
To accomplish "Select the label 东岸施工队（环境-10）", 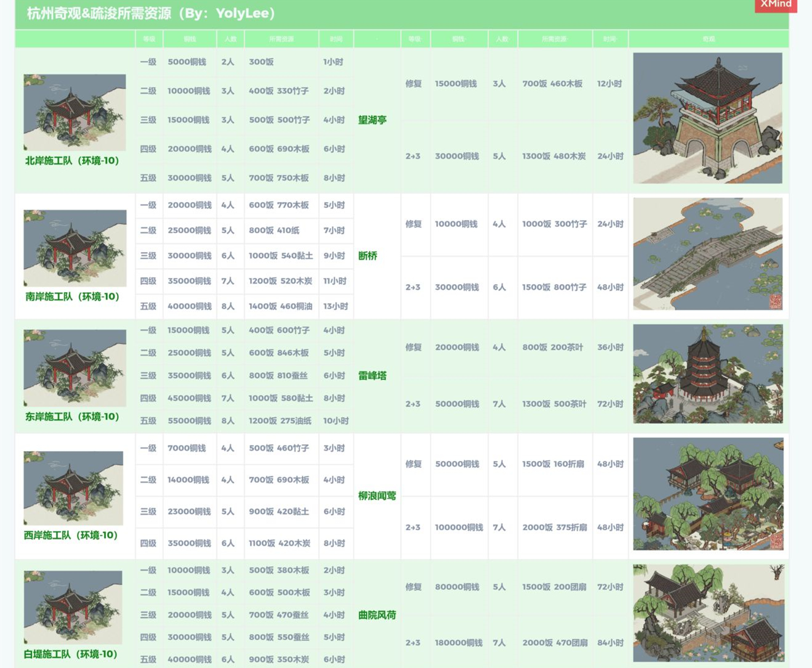I will click(x=72, y=417).
